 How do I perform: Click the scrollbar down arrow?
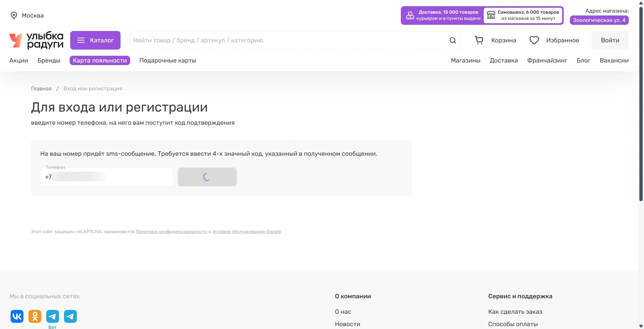point(641,326)
